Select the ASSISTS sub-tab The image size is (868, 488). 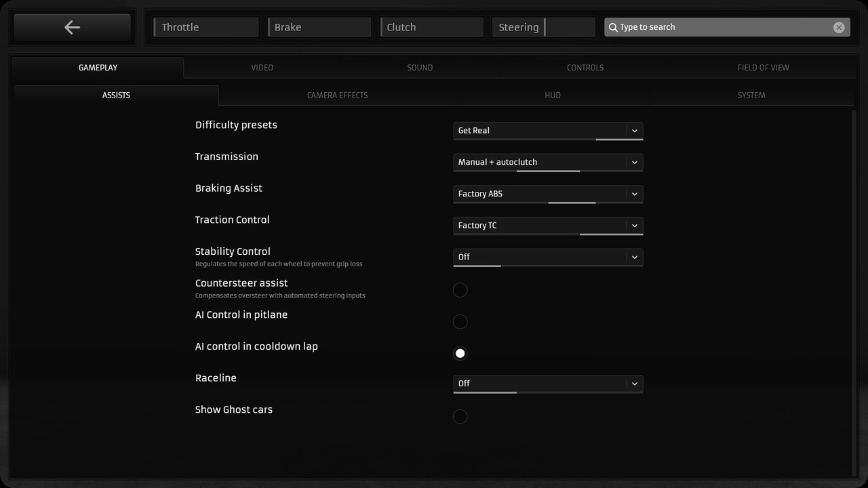point(116,95)
